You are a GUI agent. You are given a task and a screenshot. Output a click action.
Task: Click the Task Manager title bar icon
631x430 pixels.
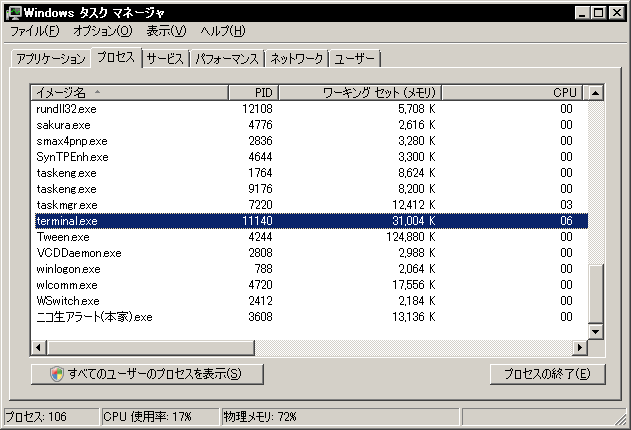point(14,13)
